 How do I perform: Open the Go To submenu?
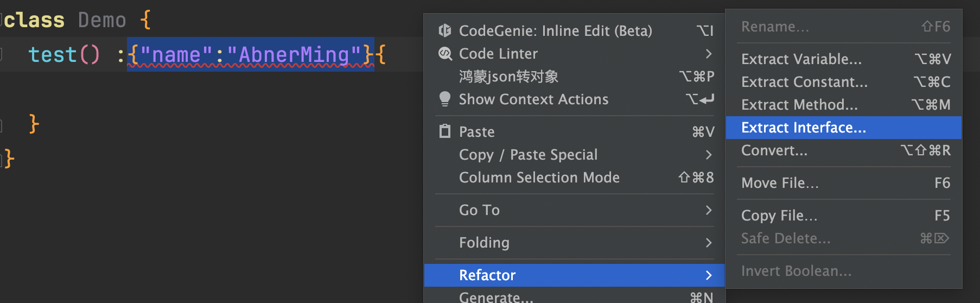point(575,210)
